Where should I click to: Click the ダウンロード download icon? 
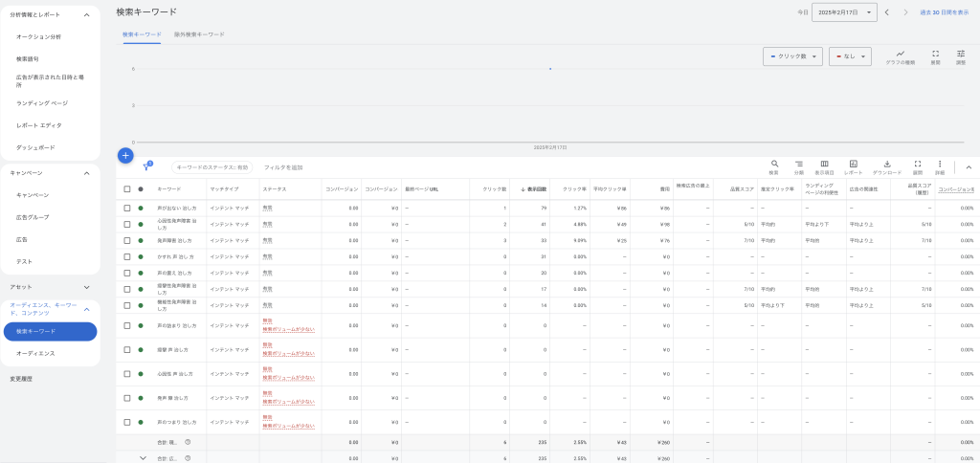887,166
